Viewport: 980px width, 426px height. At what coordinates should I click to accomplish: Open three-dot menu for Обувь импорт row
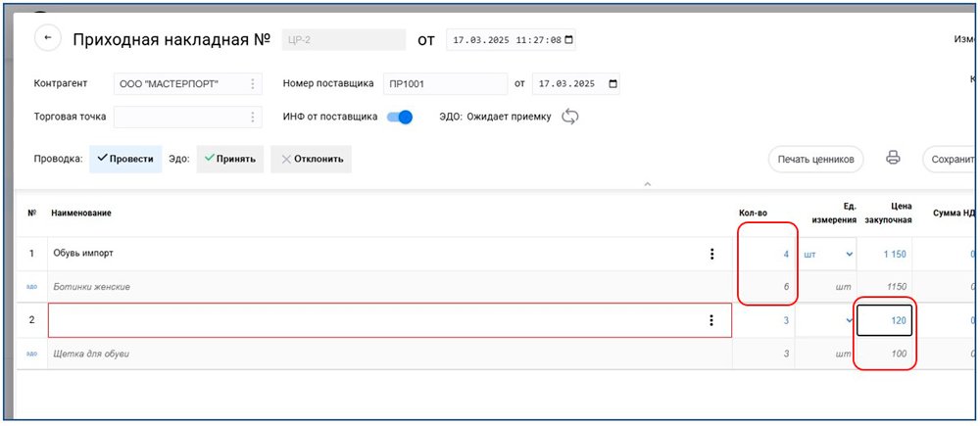711,255
